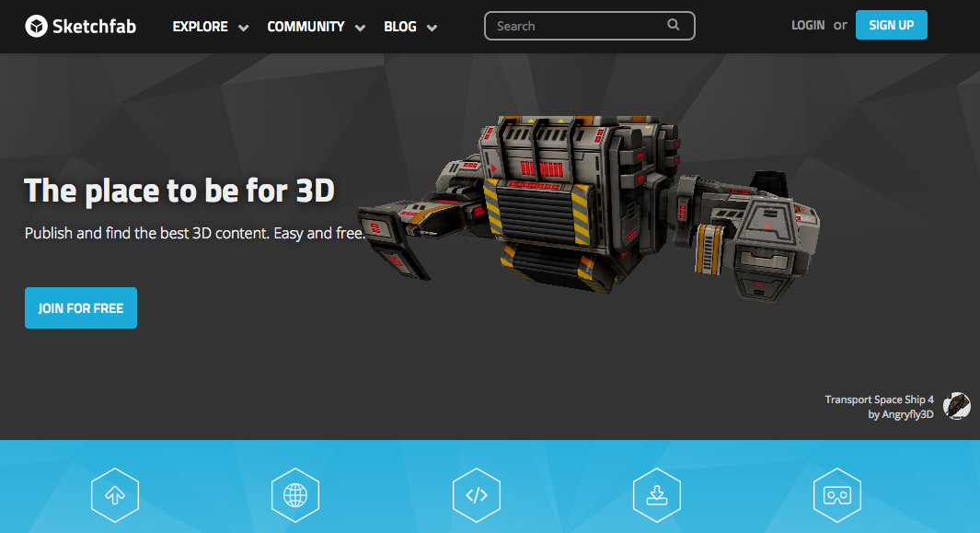The height and width of the screenshot is (533, 980).
Task: Click the Join For Free button
Action: click(81, 307)
